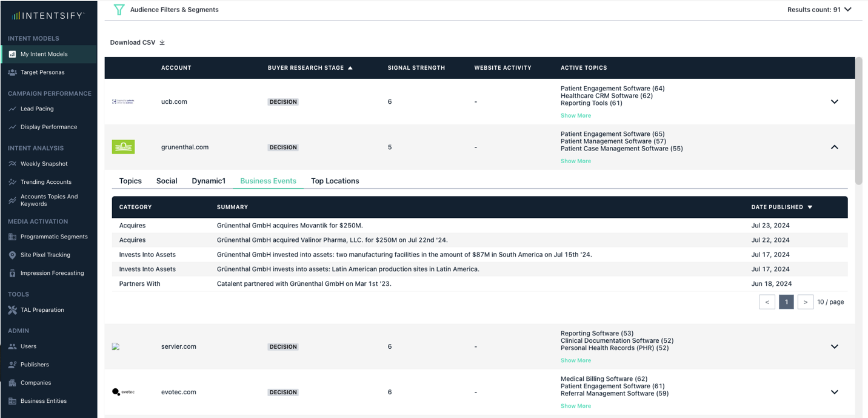Sort events by Date Published header

click(x=781, y=207)
